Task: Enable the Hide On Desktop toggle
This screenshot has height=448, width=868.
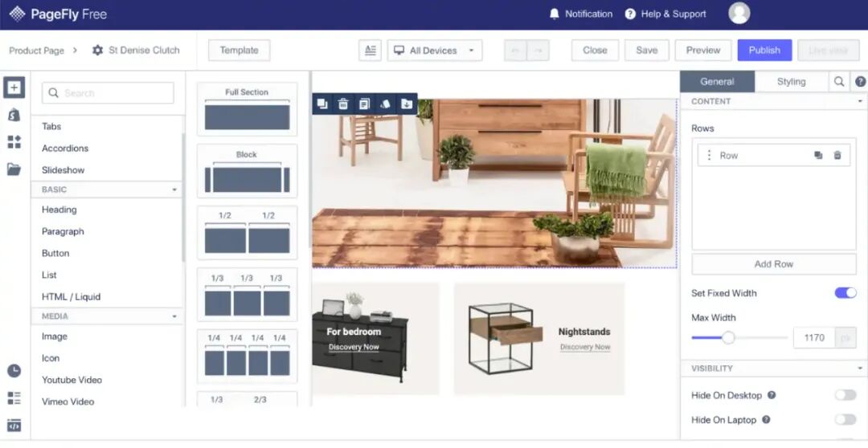Action: pyautogui.click(x=845, y=395)
